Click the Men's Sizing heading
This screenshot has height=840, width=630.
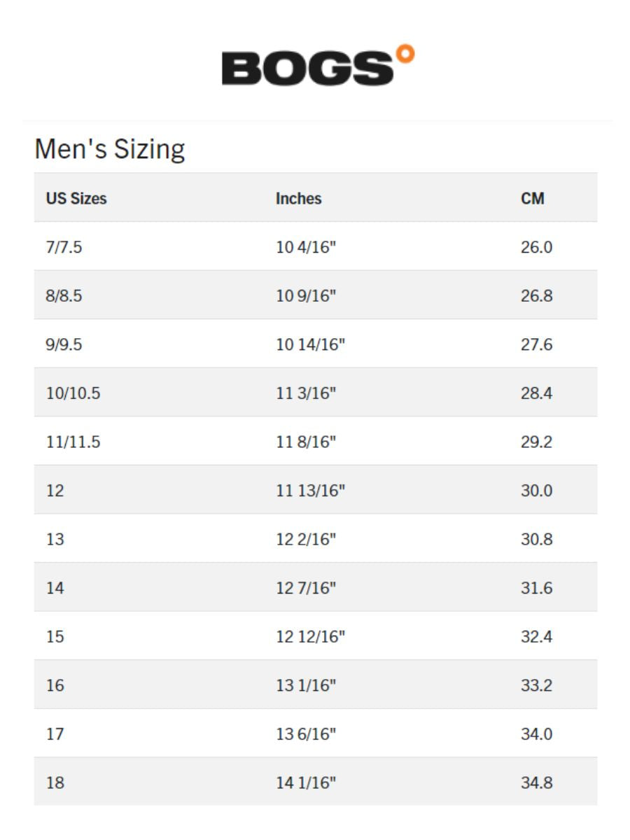[x=110, y=149]
